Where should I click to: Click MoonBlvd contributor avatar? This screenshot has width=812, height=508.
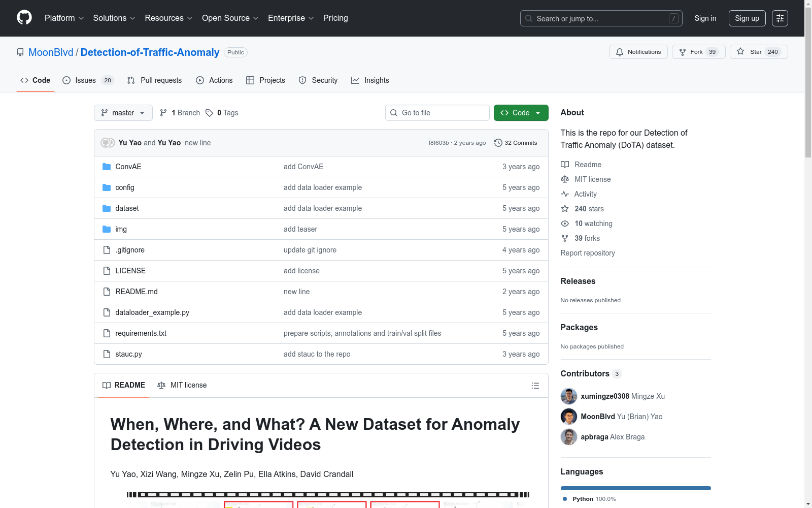[x=569, y=417]
